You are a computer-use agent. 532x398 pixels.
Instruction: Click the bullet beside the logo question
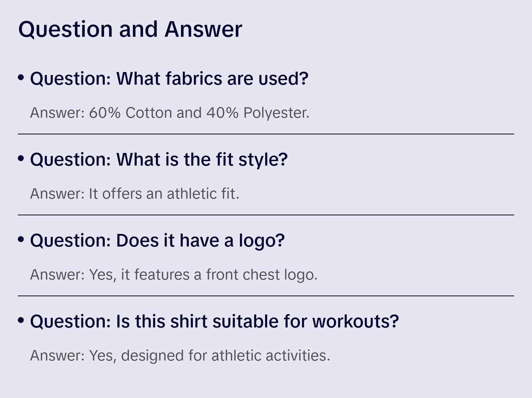click(x=21, y=239)
